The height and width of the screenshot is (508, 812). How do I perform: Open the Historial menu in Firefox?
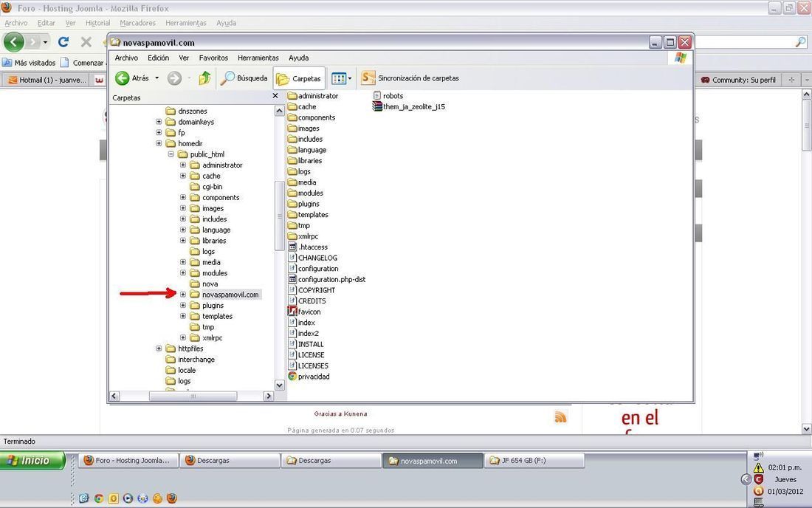pos(98,23)
